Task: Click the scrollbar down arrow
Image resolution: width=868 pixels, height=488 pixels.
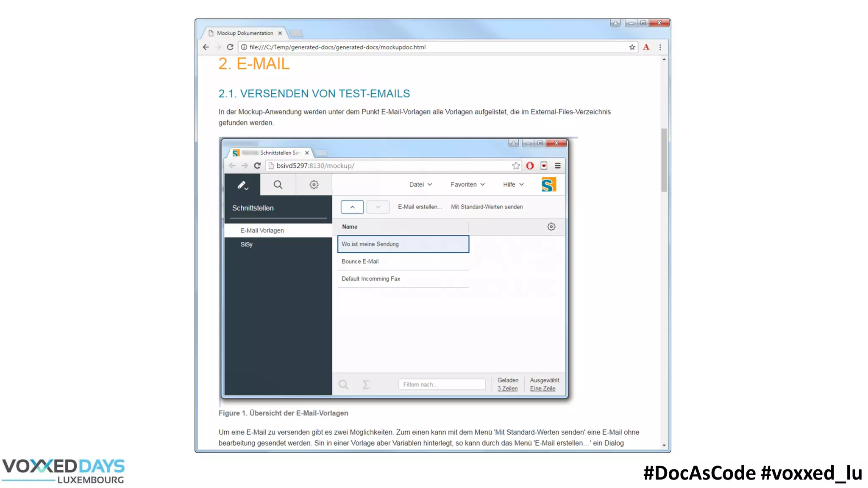Action: pyautogui.click(x=664, y=445)
